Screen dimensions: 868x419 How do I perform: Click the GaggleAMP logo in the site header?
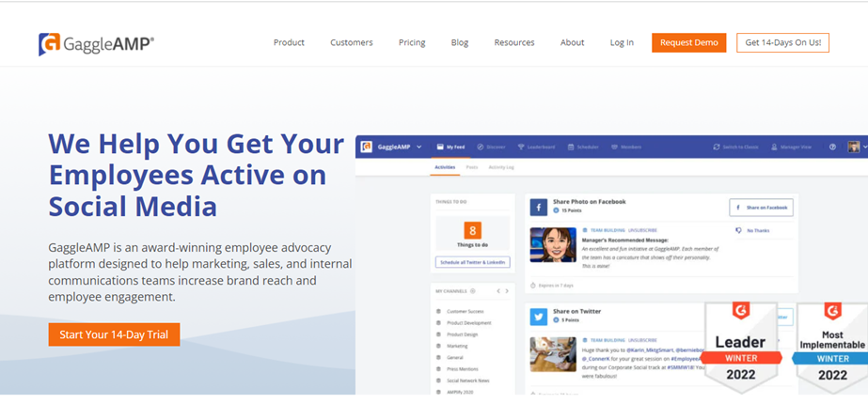[x=96, y=43]
